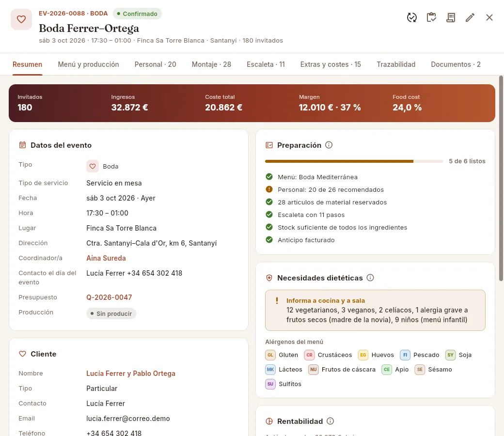Click the Frutos de cáscara badge NU
The width and height of the screenshot is (504, 436).
[x=314, y=369]
